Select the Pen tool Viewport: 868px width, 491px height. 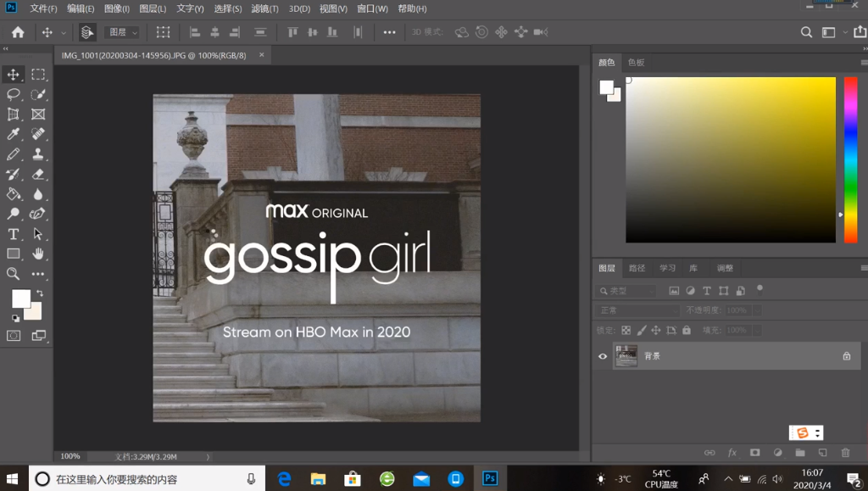38,214
